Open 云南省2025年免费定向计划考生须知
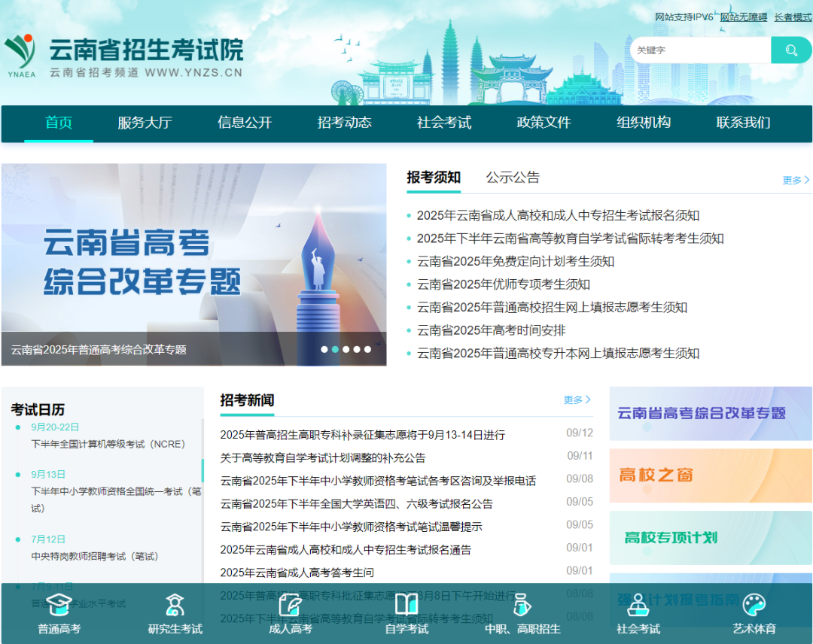Screen dimensions: 813x644 516,262
